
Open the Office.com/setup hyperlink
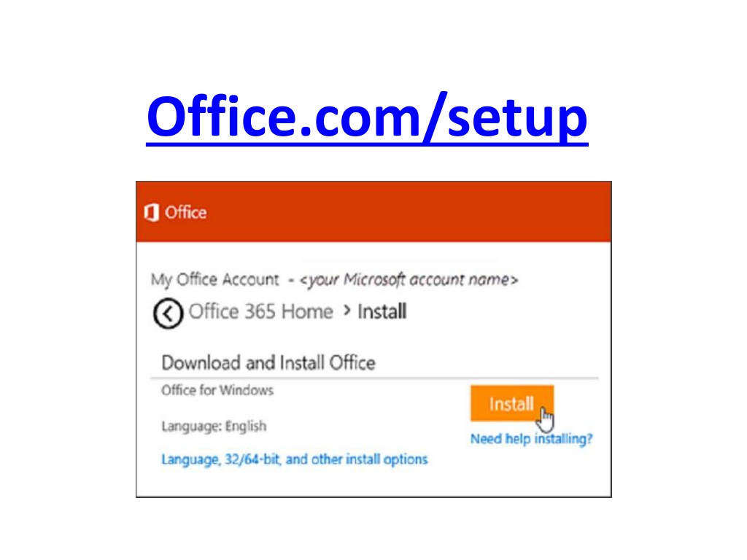[x=367, y=117]
